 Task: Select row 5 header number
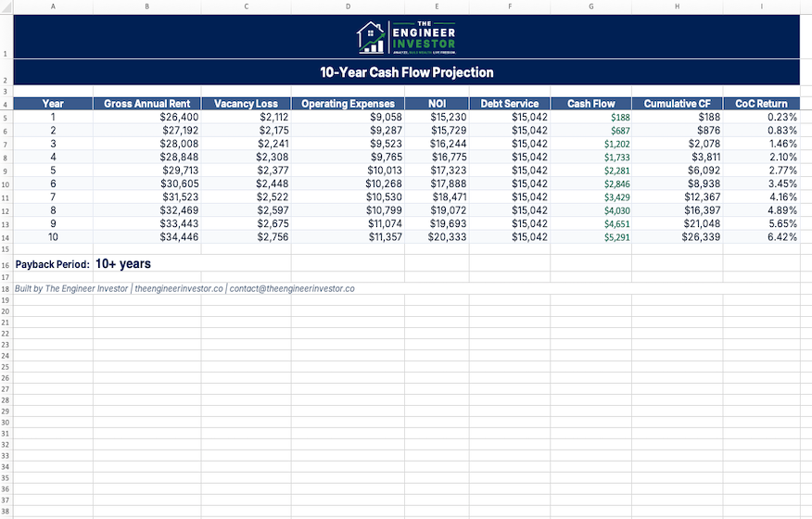pos(6,118)
